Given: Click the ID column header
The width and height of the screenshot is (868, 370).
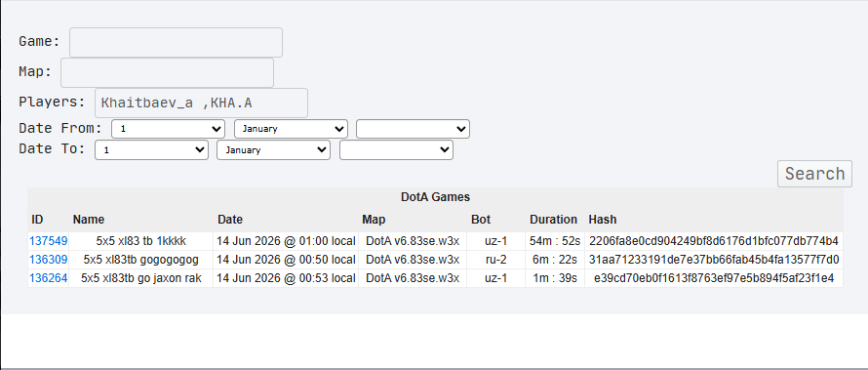Looking at the screenshot, I should coord(37,220).
